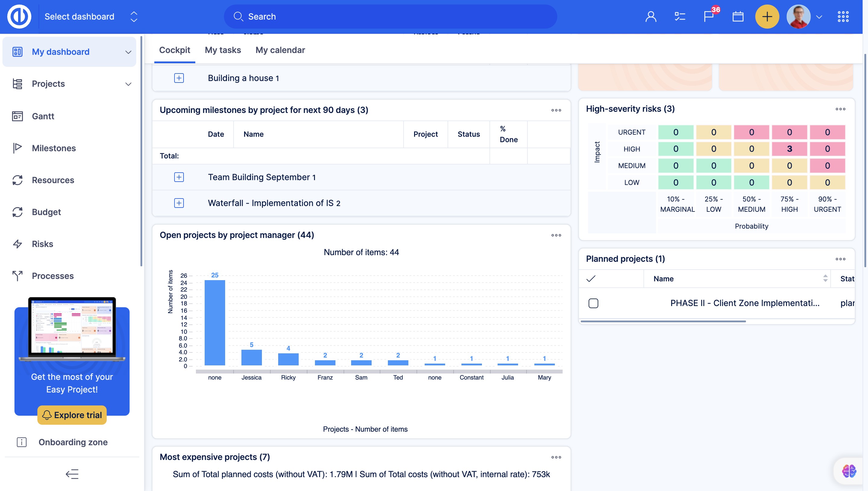Viewport: 868px width, 491px height.
Task: Toggle the select-all checkmark in Planned projects
Action: pyautogui.click(x=591, y=279)
